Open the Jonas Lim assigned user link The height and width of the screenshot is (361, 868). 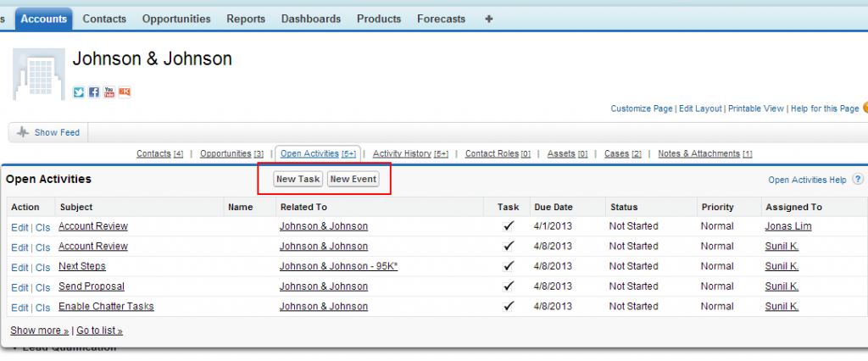[788, 226]
